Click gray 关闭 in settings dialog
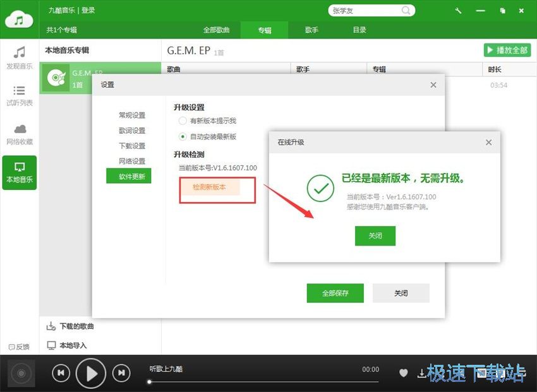This screenshot has width=537, height=392. (x=401, y=293)
